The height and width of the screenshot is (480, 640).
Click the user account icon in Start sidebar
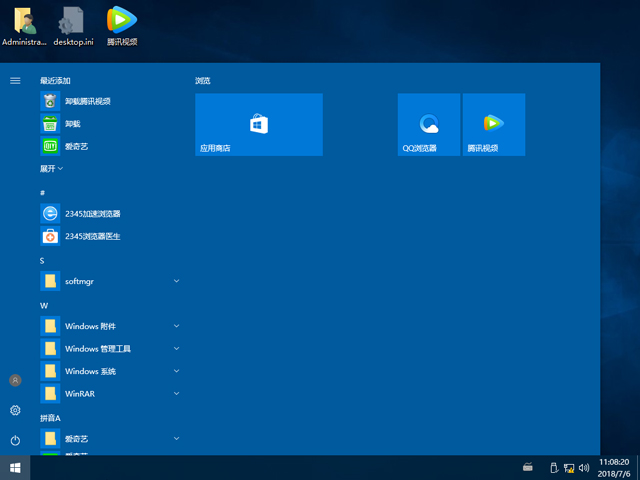click(x=15, y=381)
